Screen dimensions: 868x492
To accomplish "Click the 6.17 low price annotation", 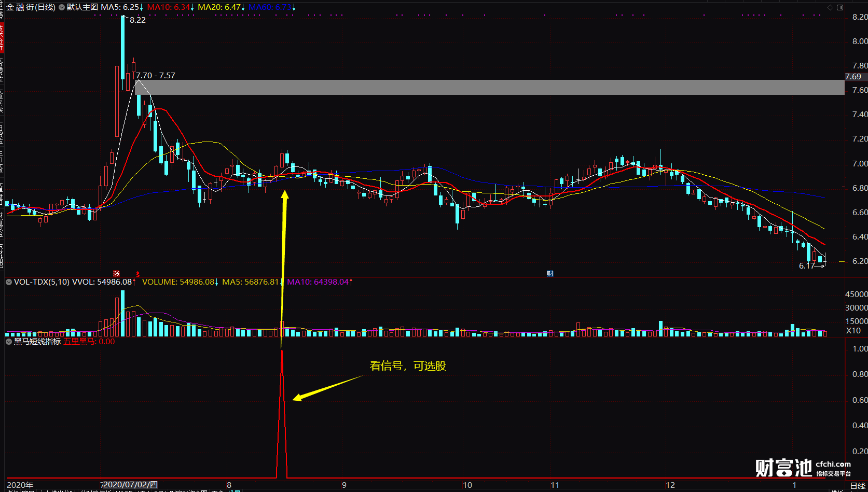I will (807, 266).
